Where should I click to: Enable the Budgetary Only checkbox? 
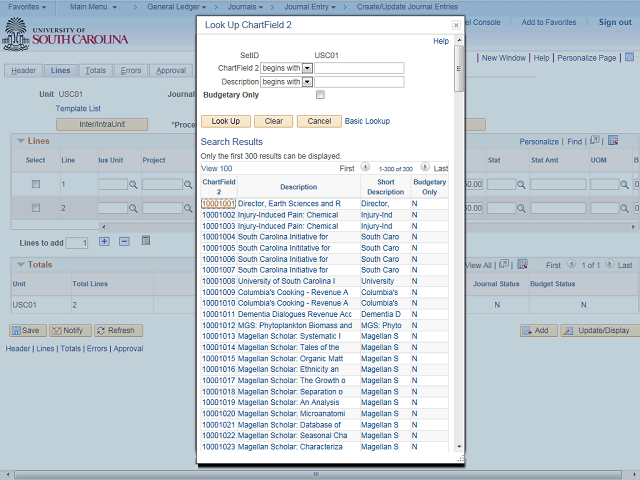(320, 95)
